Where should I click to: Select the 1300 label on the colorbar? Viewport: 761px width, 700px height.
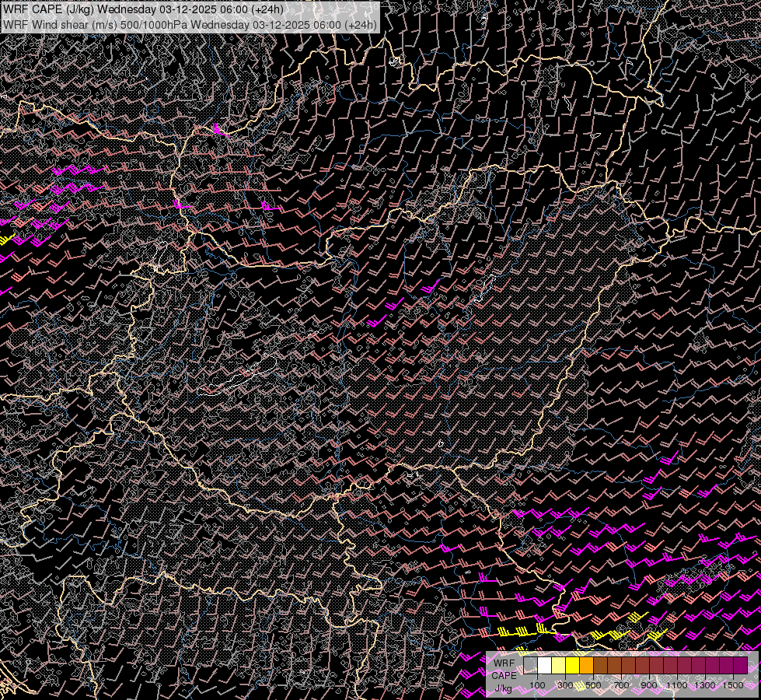705,685
